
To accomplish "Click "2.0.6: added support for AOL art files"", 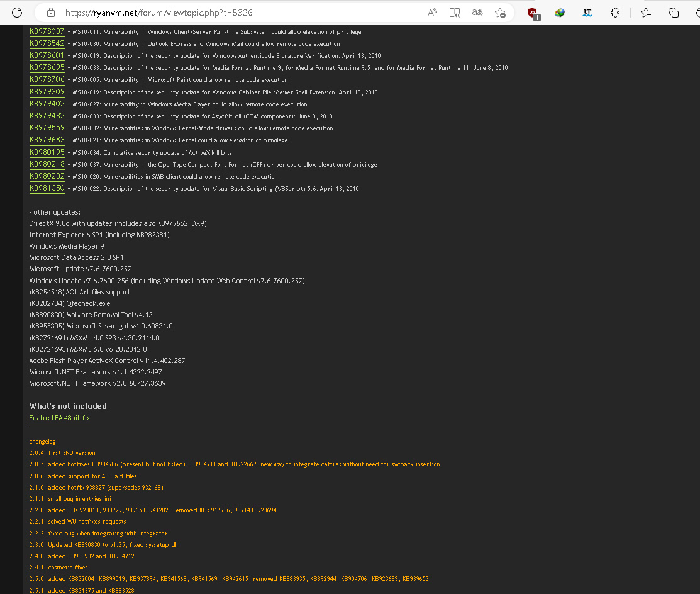I will coord(83,476).
